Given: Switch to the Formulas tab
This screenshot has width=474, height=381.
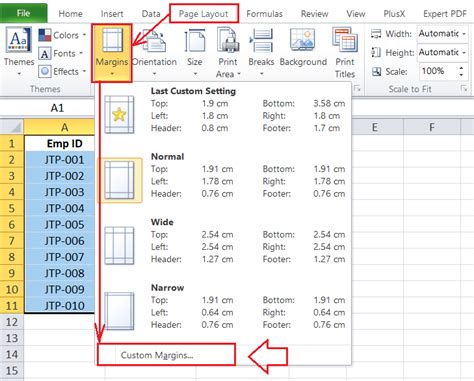Looking at the screenshot, I should 264,14.
